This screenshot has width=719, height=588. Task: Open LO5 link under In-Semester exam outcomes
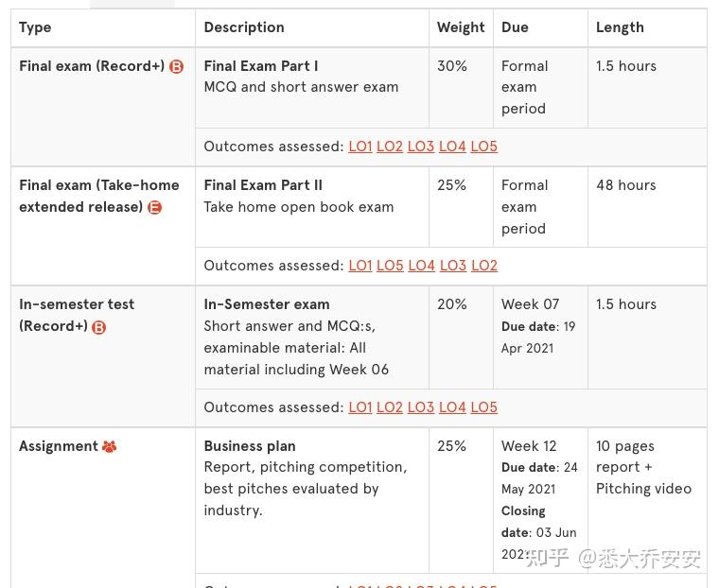coord(483,407)
